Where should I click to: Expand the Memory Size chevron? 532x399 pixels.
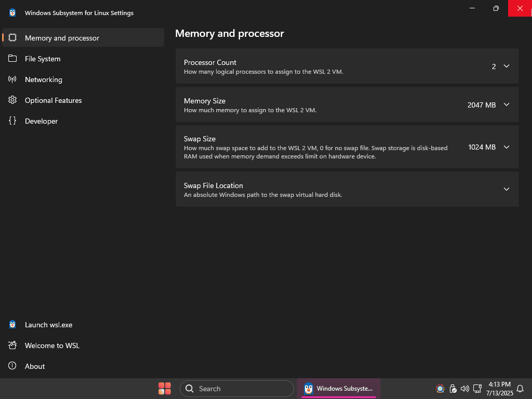tap(507, 104)
